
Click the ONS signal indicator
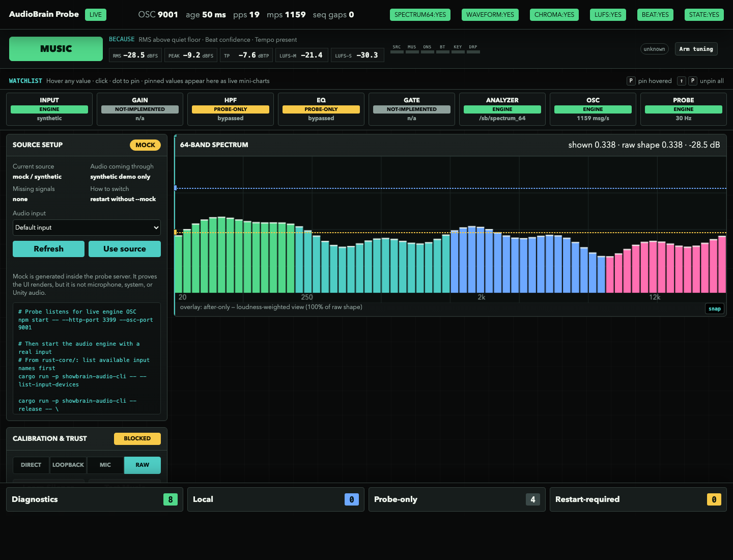pyautogui.click(x=427, y=49)
